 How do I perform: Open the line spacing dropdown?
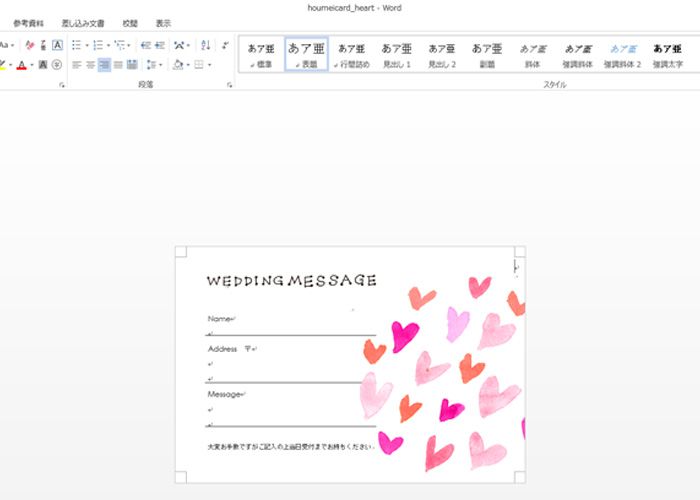151,65
